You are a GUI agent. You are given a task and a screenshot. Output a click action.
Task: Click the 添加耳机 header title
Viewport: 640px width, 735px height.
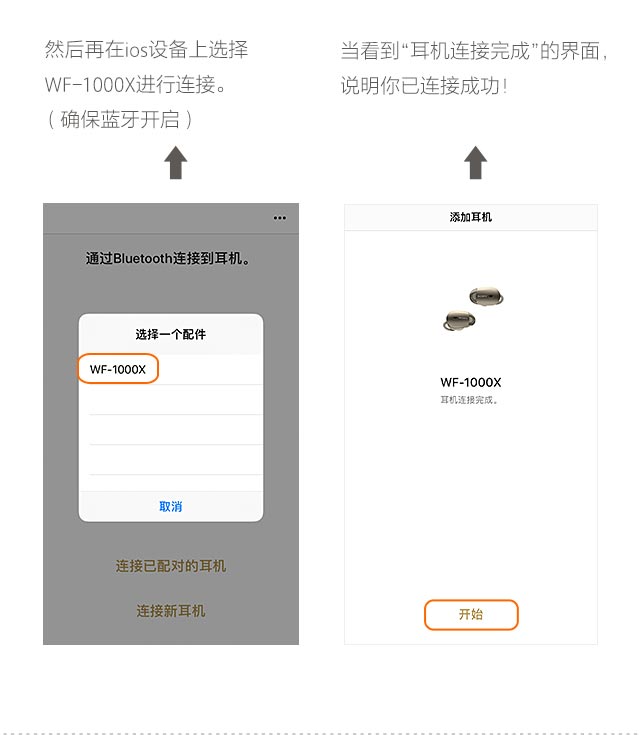click(471, 217)
